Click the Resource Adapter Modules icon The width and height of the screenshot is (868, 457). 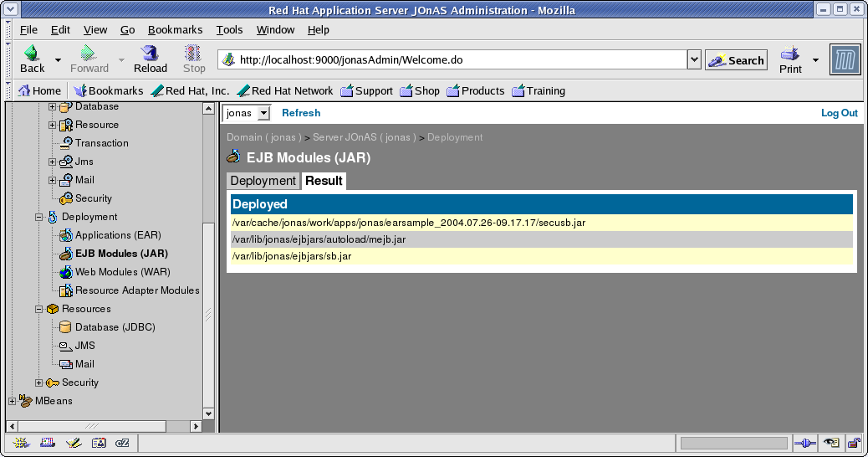pos(66,290)
